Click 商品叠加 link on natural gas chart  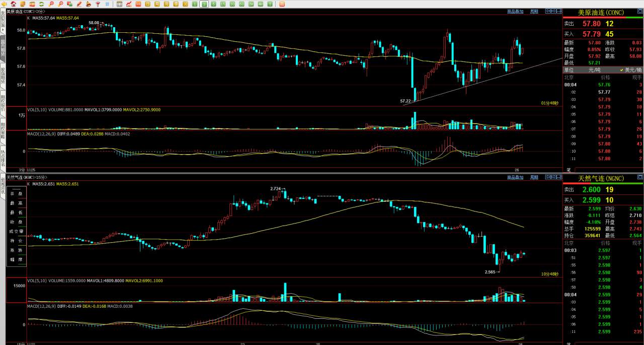pos(515,177)
